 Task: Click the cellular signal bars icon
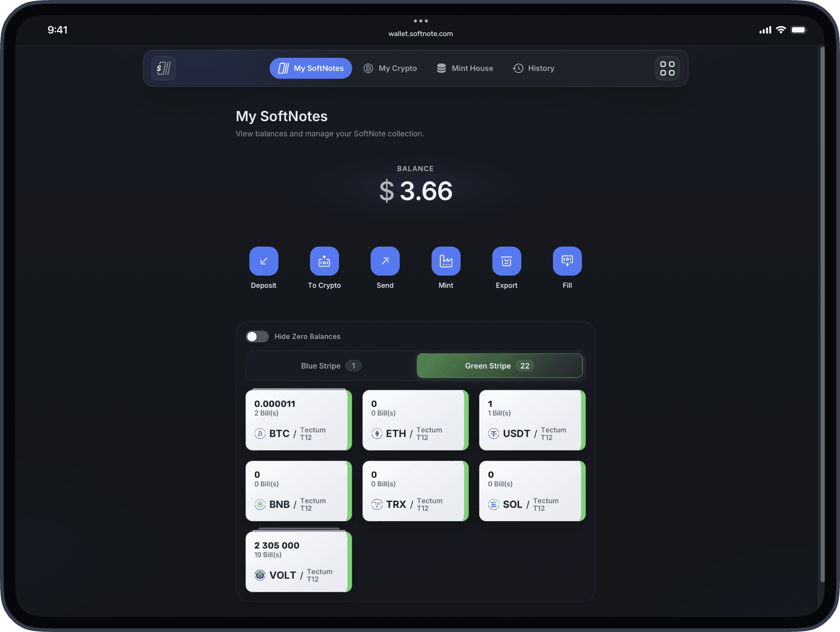[x=765, y=30]
